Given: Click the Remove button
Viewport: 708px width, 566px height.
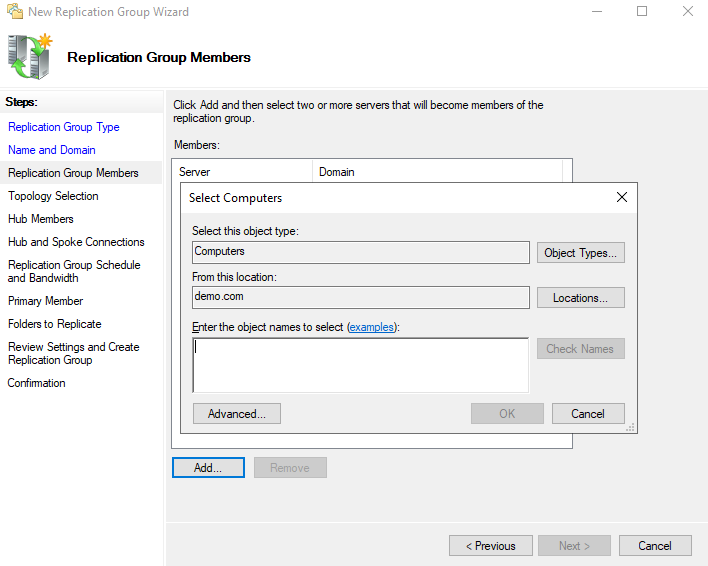Looking at the screenshot, I should click(x=290, y=468).
